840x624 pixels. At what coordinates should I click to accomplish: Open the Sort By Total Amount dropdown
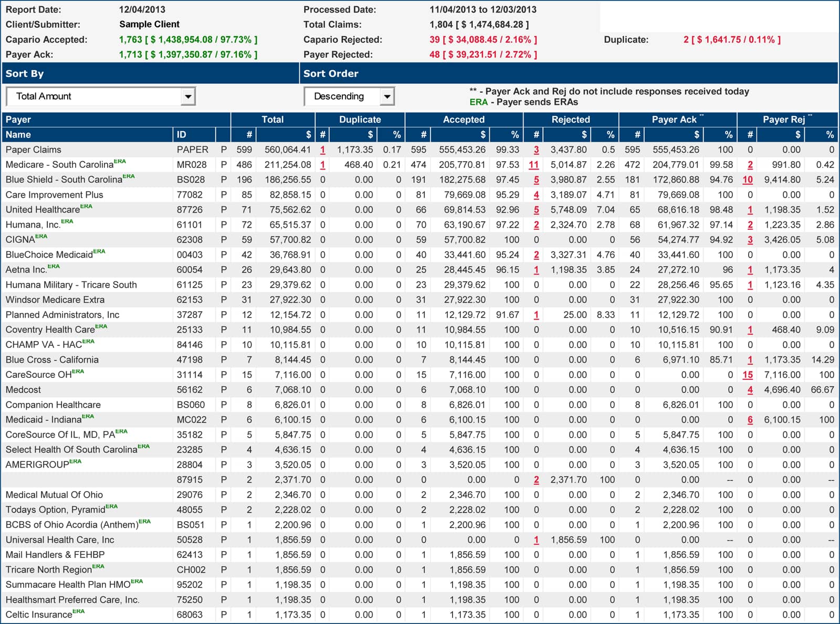tap(101, 96)
